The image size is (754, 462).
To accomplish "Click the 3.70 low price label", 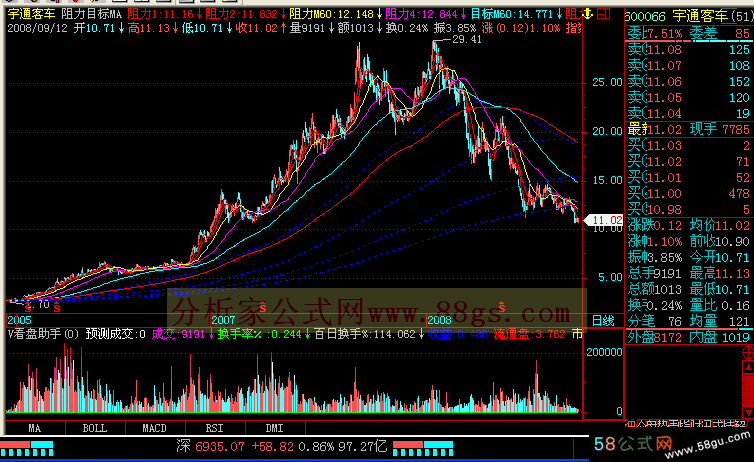I will click(39, 304).
